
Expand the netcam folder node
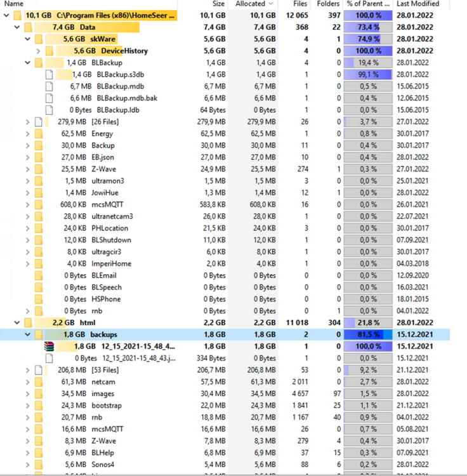(28, 382)
